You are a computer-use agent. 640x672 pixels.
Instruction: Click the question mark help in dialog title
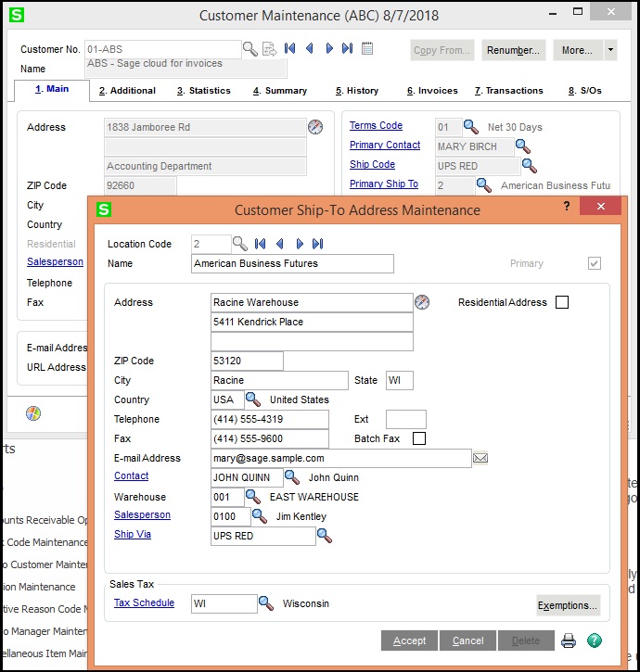click(567, 206)
